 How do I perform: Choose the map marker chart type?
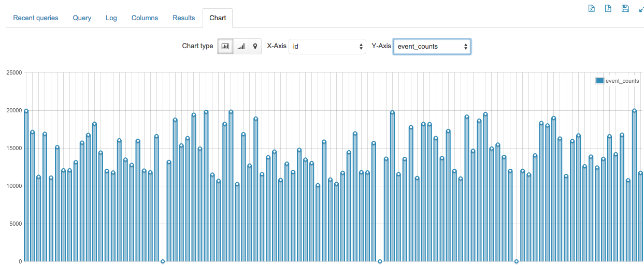[x=255, y=46]
